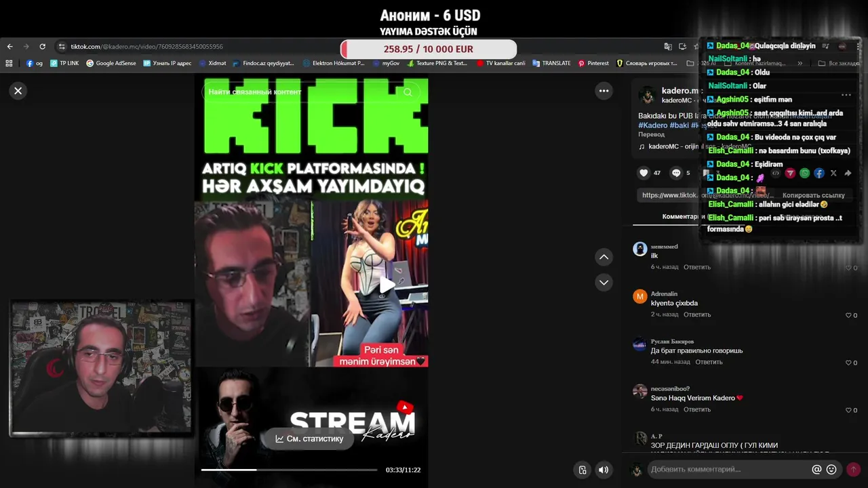Open the #baki hashtag link
The image size is (868, 488).
tap(679, 125)
